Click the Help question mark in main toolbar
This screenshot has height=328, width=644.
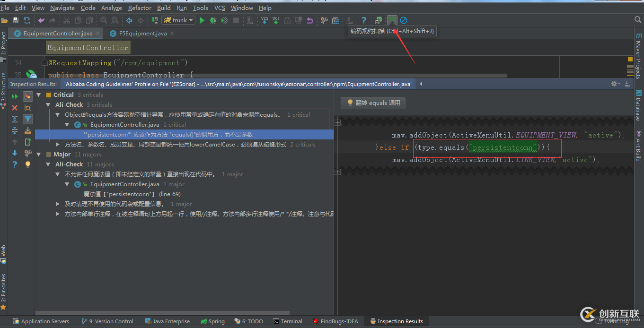(363, 20)
